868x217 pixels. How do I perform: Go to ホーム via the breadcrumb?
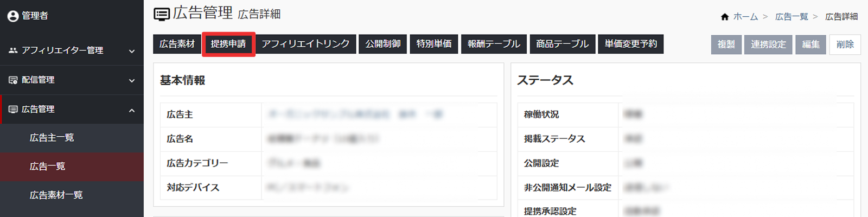745,17
